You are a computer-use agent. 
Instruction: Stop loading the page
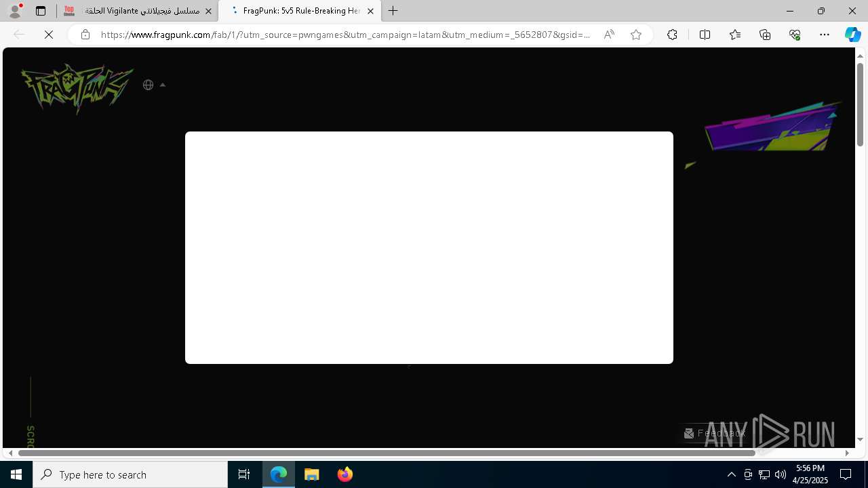(49, 35)
